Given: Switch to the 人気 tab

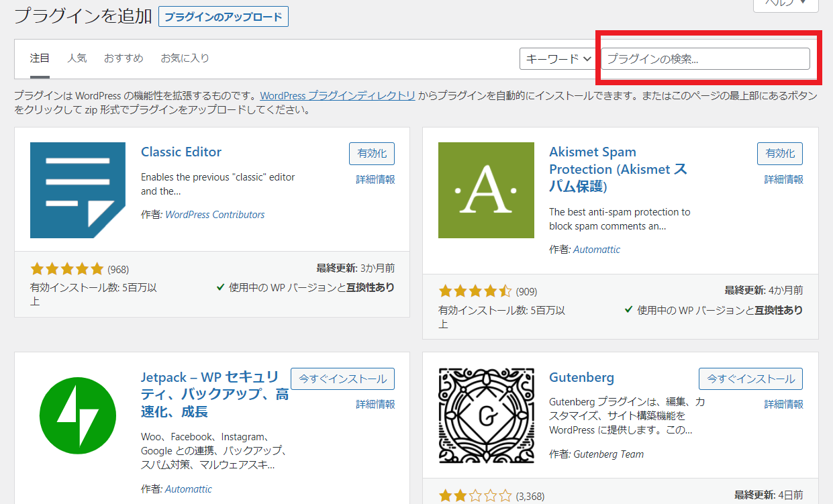Looking at the screenshot, I should [x=77, y=58].
